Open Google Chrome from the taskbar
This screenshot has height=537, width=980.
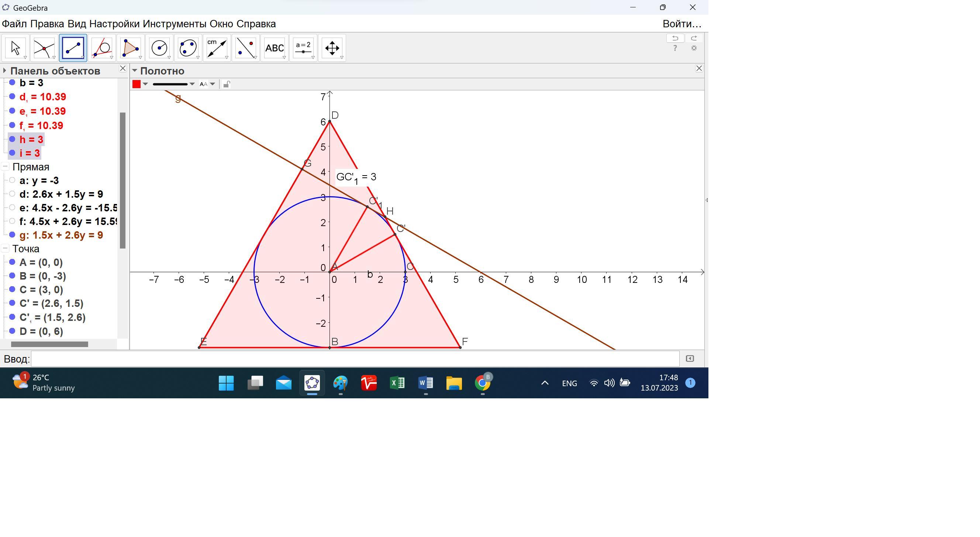[482, 383]
